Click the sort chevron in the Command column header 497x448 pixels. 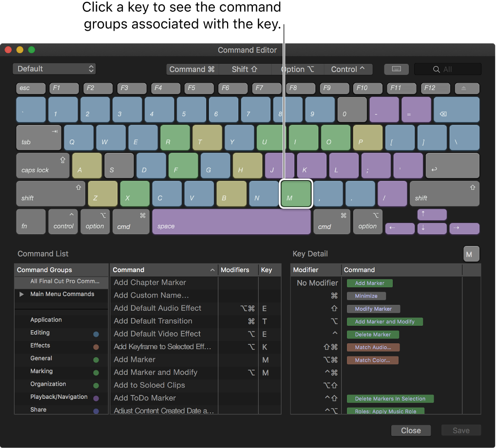click(x=212, y=270)
